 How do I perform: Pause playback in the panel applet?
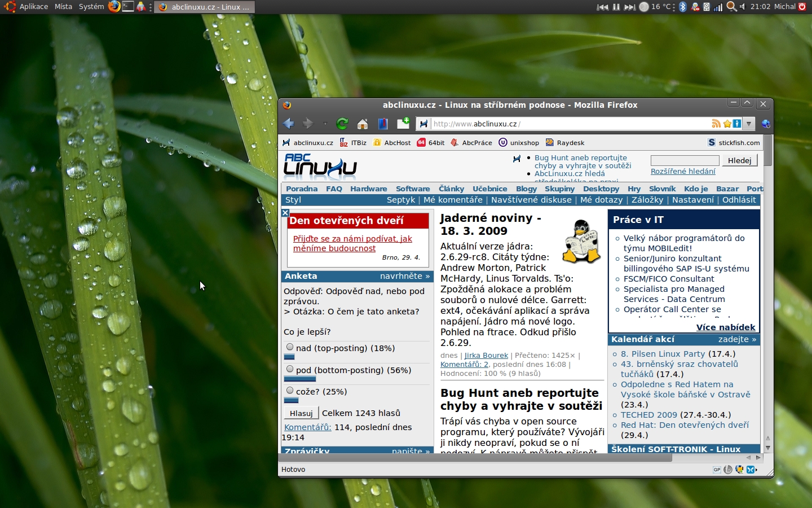(x=616, y=7)
